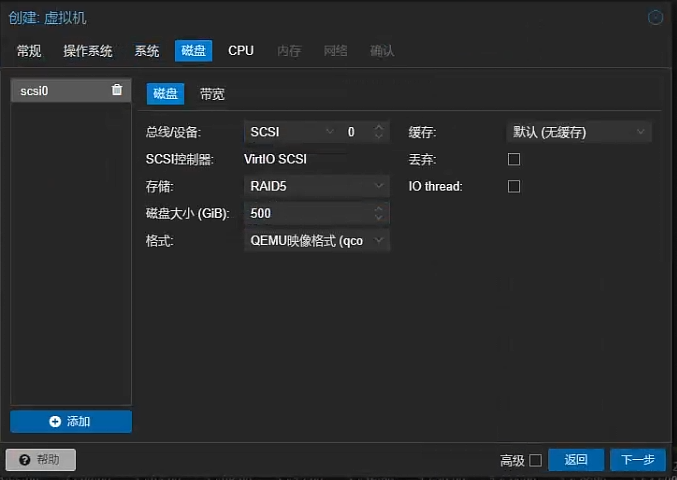
Task: Switch to the 常规 general tab
Action: pyautogui.click(x=29, y=51)
